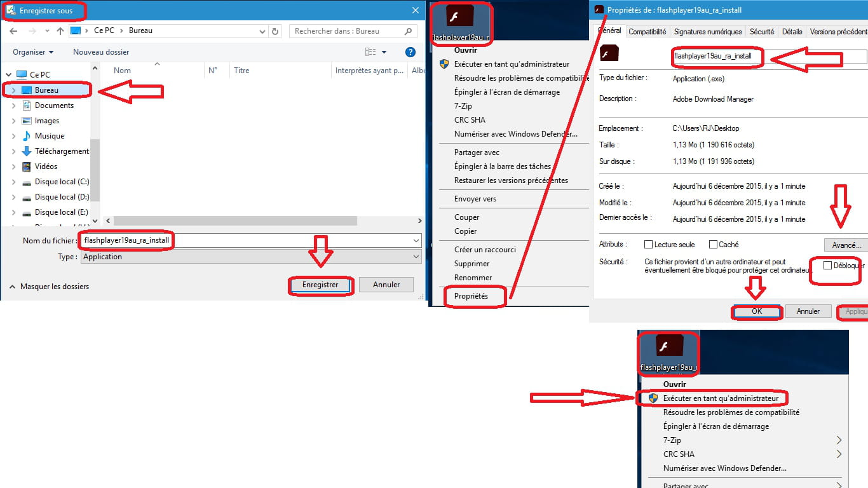Open the Signatures numériques tab
Screen dimensions: 868x488
tap(708, 32)
